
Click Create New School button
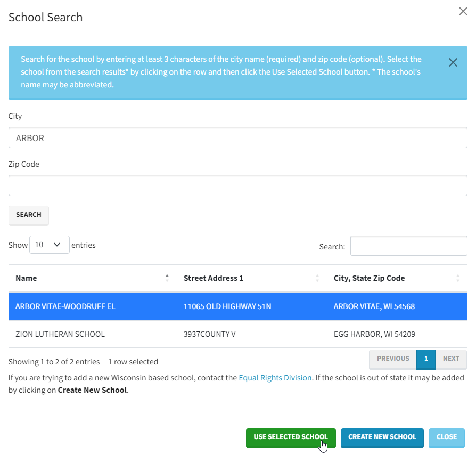point(382,437)
